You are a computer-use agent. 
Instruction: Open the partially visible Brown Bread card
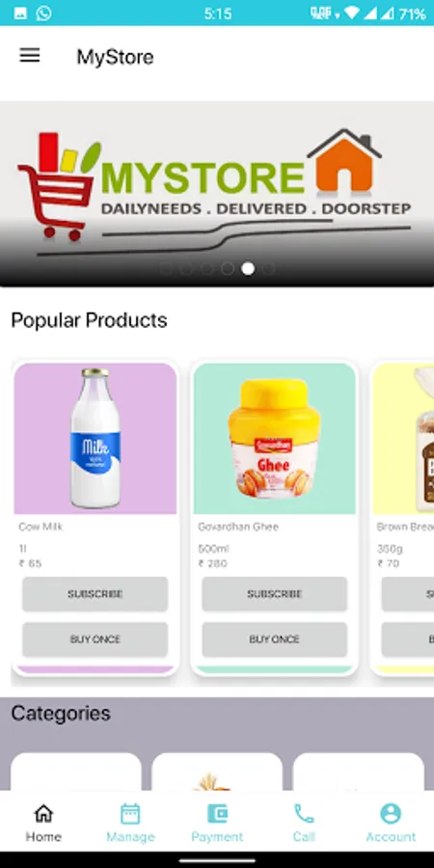pos(403,518)
